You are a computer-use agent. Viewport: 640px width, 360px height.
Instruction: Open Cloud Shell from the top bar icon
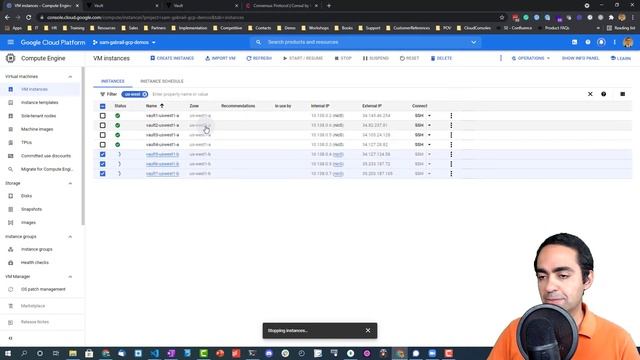click(574, 42)
